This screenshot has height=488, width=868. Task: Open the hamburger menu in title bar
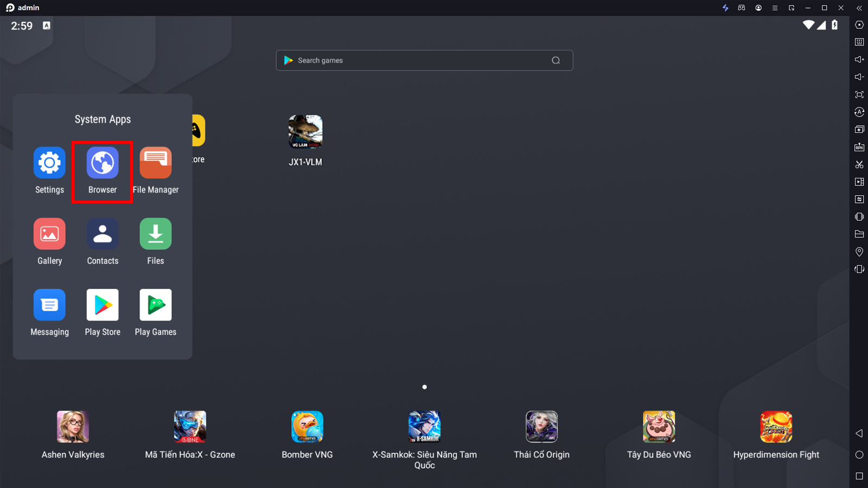[x=775, y=8]
